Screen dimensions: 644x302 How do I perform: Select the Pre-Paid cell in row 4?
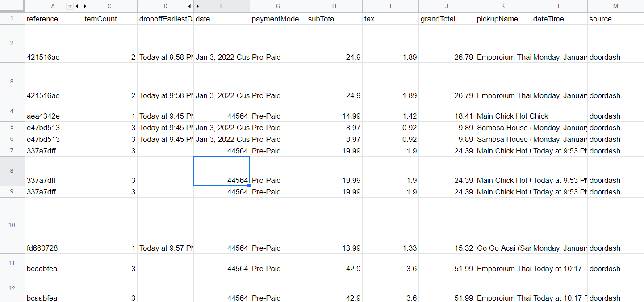click(x=278, y=116)
